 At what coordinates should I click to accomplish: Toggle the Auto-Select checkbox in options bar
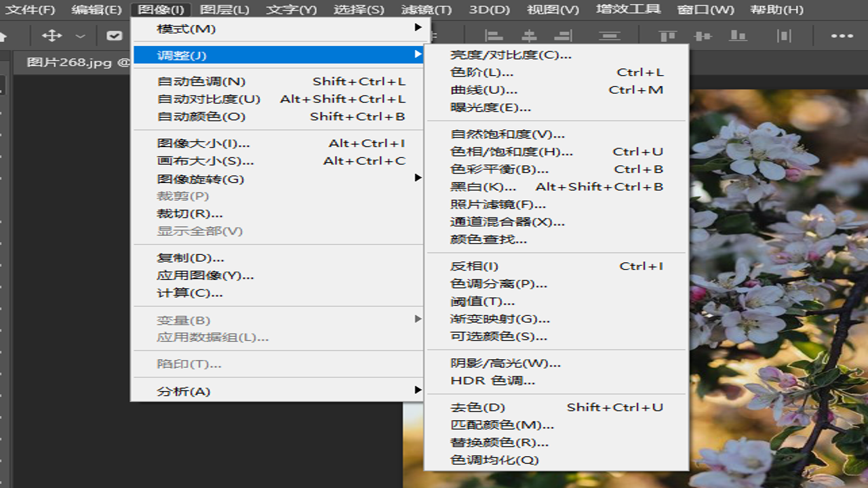tap(115, 36)
